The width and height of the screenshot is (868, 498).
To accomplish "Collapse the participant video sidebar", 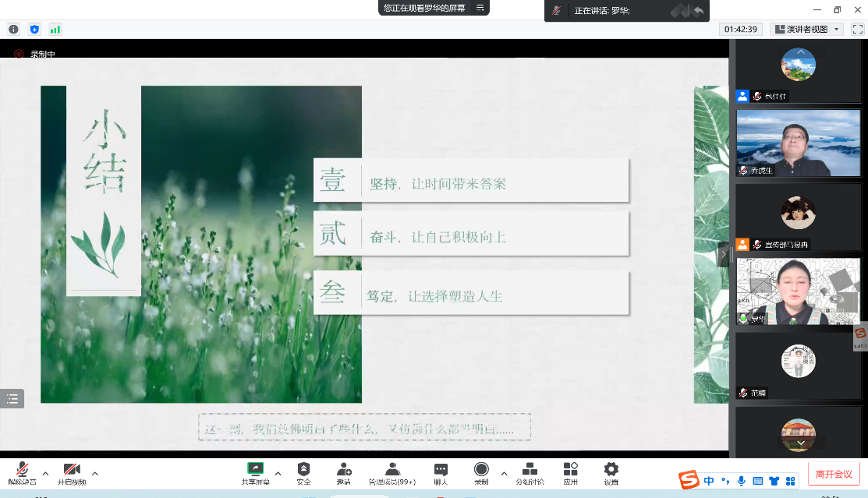I will (x=723, y=254).
